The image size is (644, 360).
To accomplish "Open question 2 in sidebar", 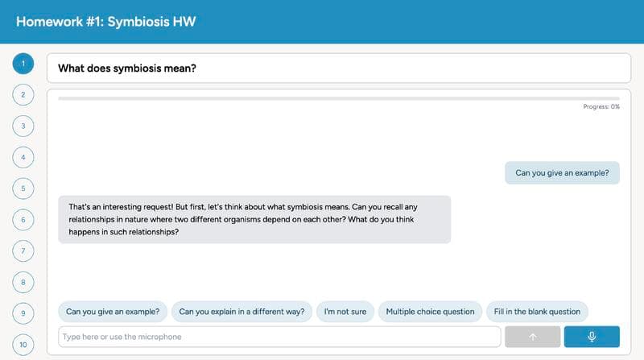I will coord(23,95).
